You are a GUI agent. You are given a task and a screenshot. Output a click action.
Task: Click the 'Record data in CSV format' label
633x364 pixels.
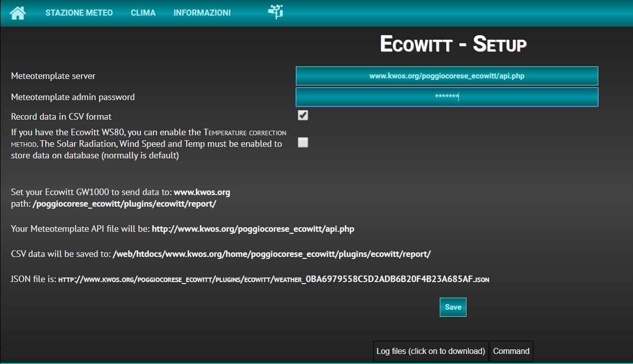(x=61, y=117)
